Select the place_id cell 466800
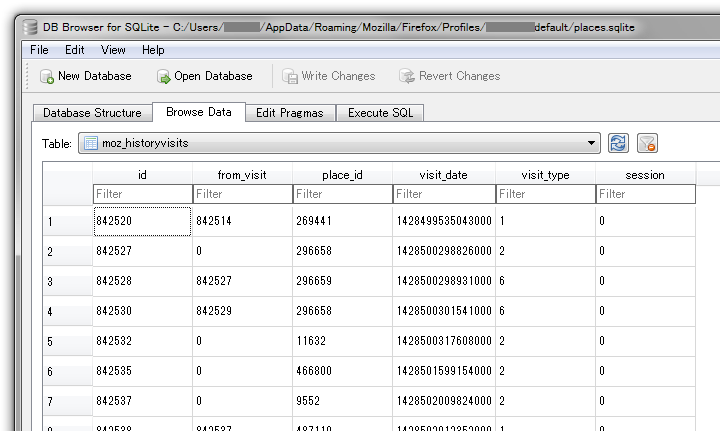The width and height of the screenshot is (720, 431). 342,371
